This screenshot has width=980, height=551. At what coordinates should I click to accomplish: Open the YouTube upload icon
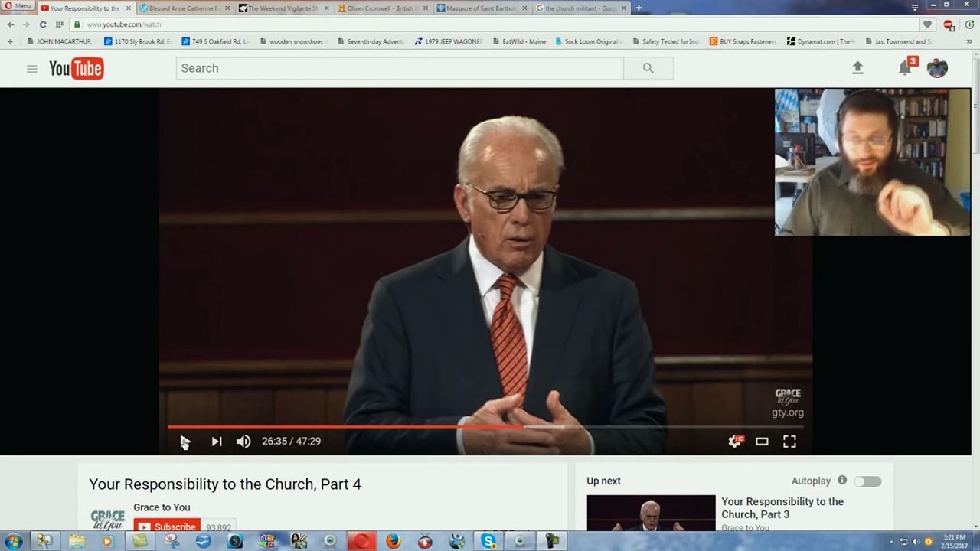[x=857, y=68]
